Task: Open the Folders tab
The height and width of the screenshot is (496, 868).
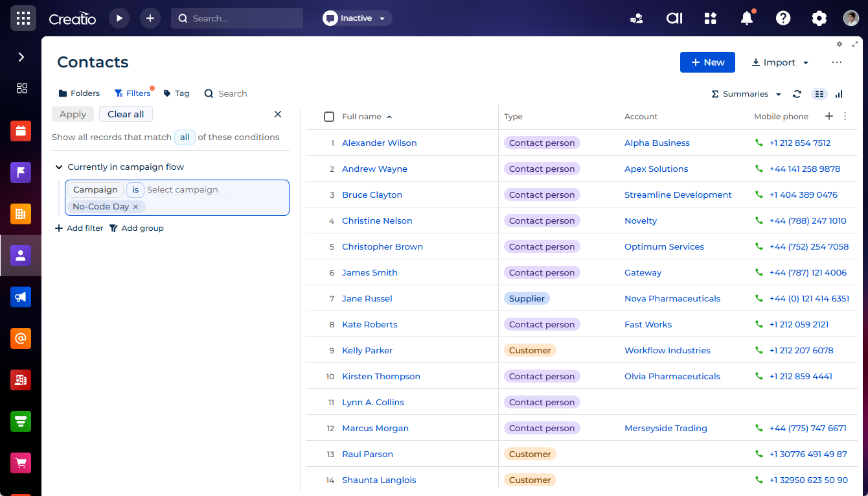Action: 79,93
